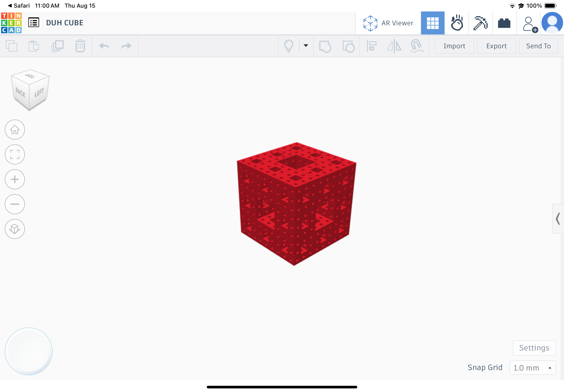Click the Ungroup shapes icon

[348, 46]
